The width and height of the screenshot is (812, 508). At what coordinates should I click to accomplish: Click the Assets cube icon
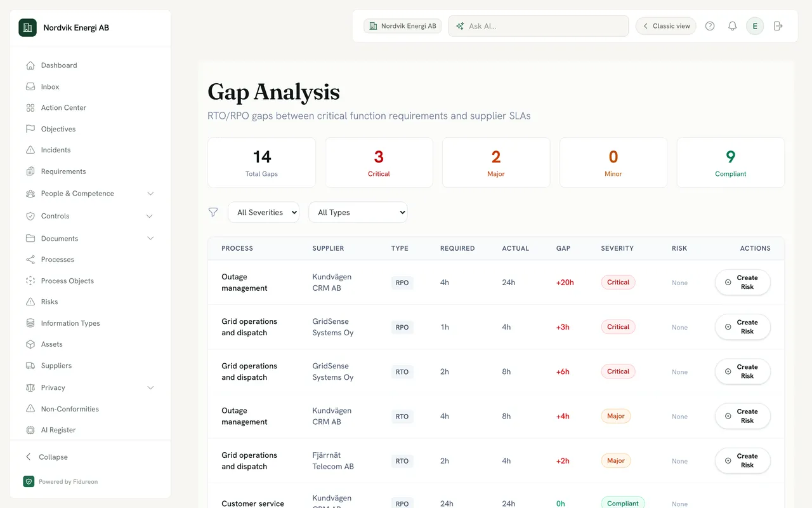pyautogui.click(x=30, y=344)
